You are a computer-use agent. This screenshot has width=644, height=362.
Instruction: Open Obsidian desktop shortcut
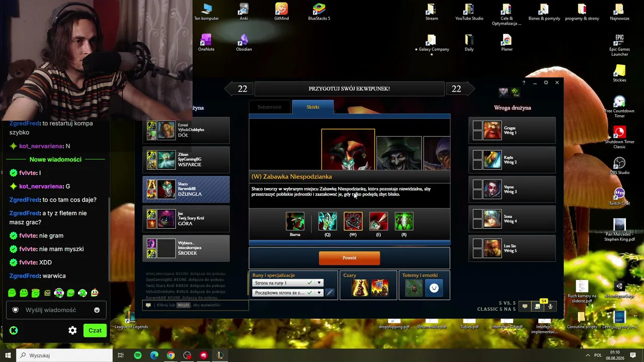pos(244,43)
